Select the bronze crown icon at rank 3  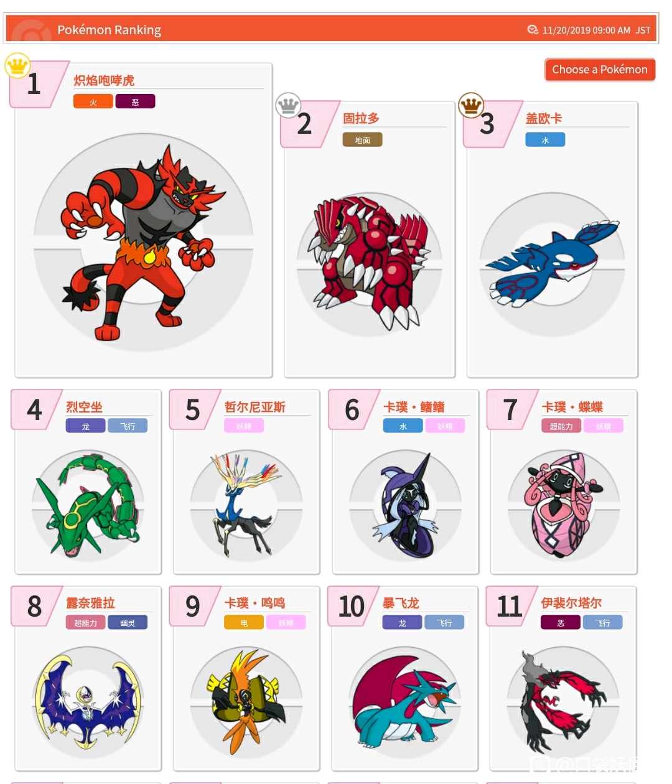tap(471, 105)
